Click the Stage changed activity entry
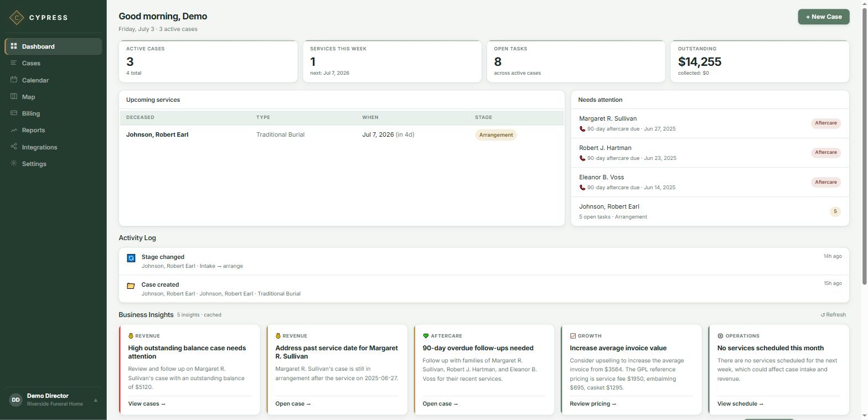Screen dimensions: 868x420 (484, 261)
